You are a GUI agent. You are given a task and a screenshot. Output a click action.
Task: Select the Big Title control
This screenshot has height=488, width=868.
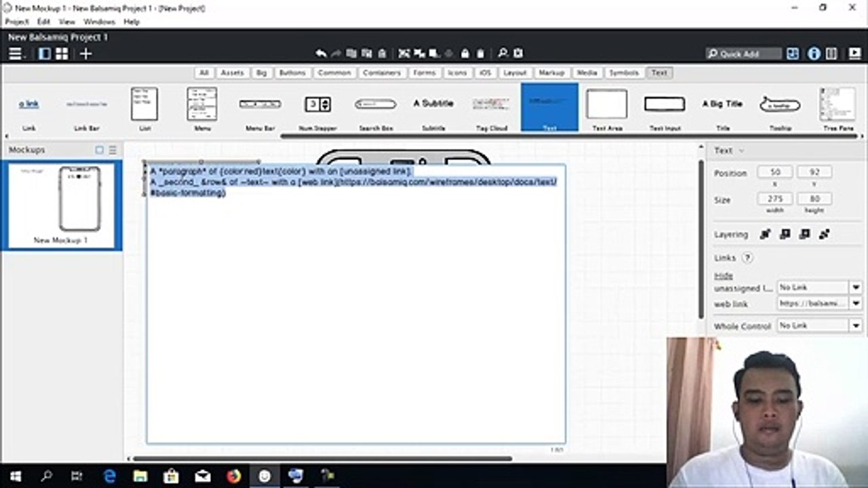(722, 108)
